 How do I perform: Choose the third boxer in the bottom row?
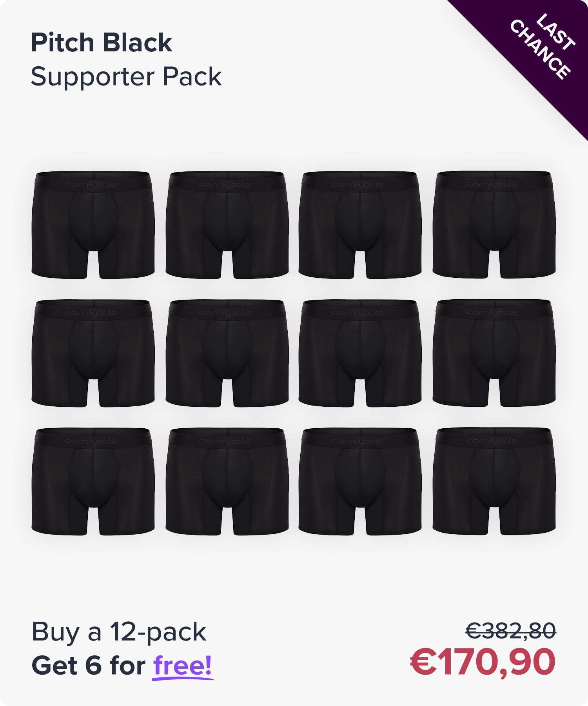point(360,482)
